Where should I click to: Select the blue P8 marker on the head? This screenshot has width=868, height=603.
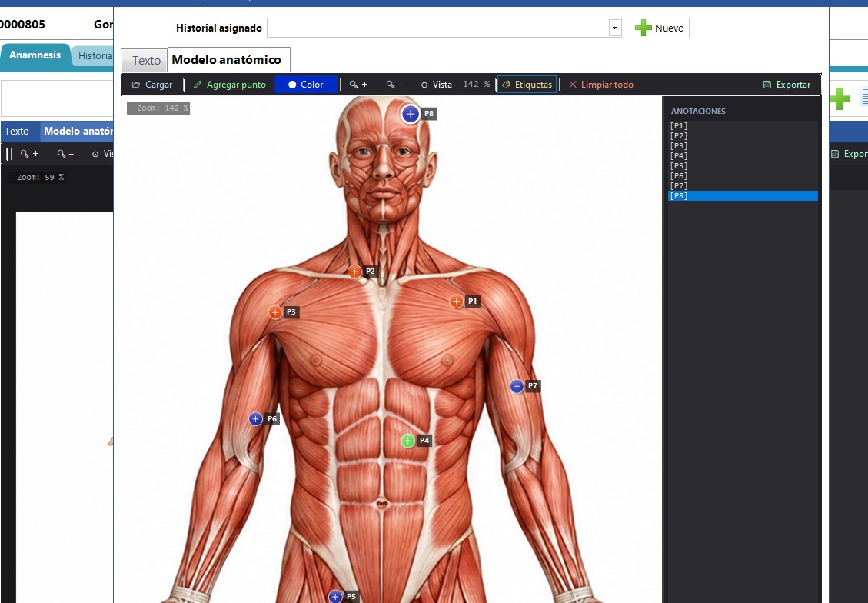tap(411, 114)
